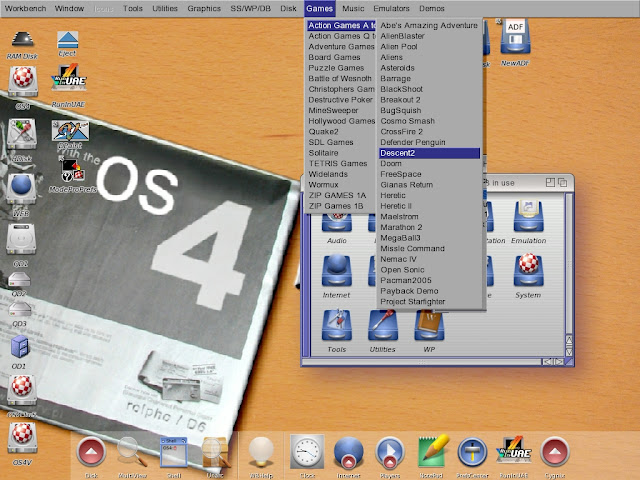640x480 pixels.
Task: Expand the Puzzle Games submenu
Action: 335,68
